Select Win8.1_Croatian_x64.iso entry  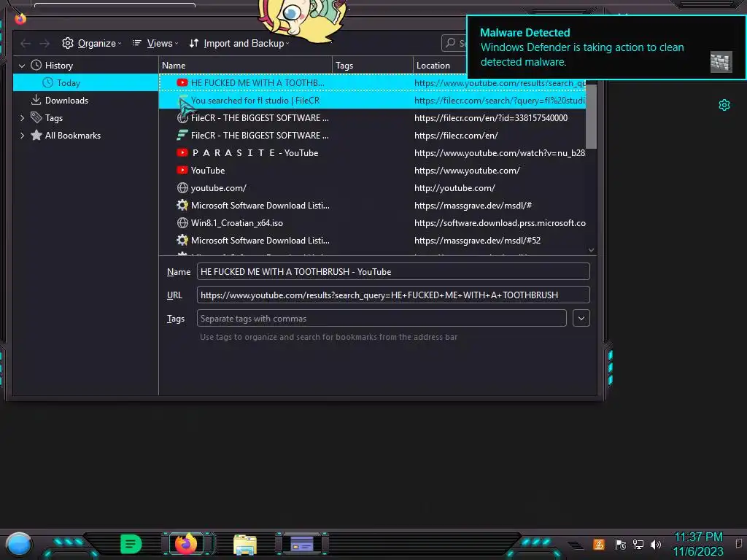[372, 223]
